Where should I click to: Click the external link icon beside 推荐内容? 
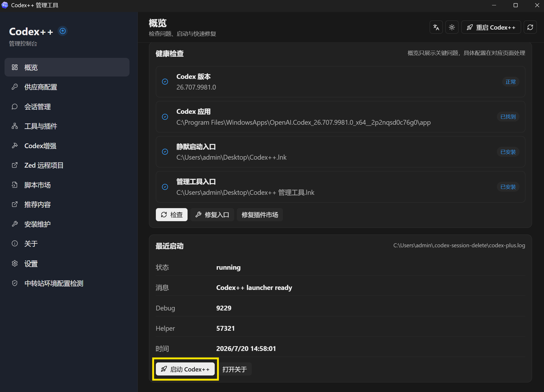15,204
